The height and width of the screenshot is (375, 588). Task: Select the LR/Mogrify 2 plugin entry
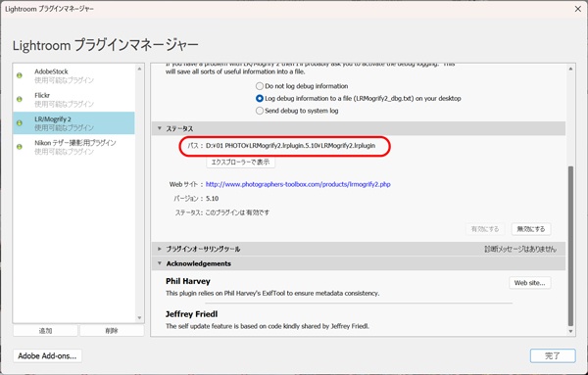pyautogui.click(x=73, y=122)
